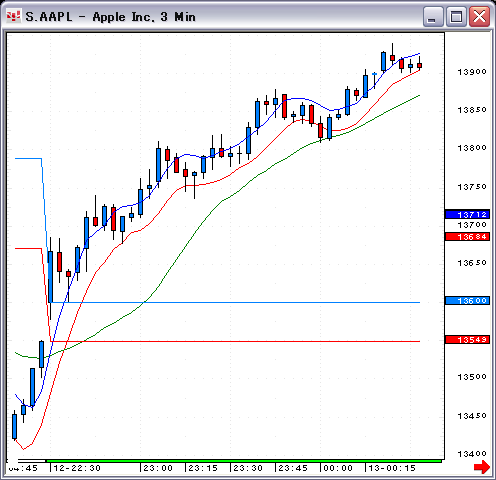Minimize the S.AAPL chart window
This screenshot has width=496, height=480.
pyautogui.click(x=433, y=16)
